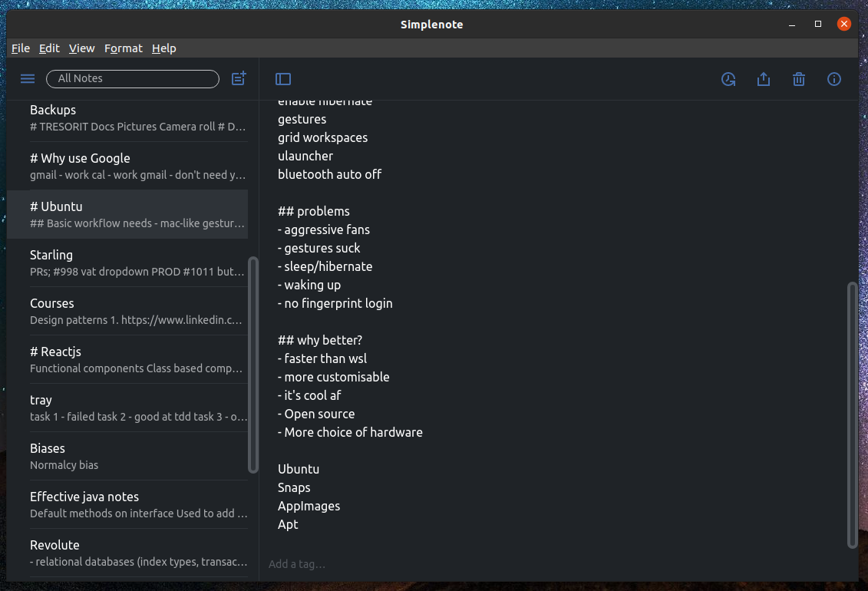
Task: Click the '- gestures suck' line
Action: (x=318, y=248)
